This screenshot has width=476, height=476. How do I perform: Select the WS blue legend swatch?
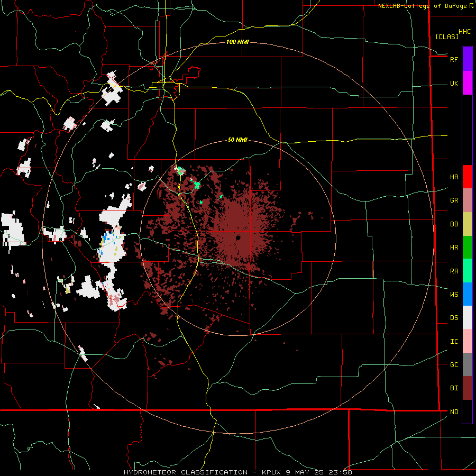click(467, 294)
